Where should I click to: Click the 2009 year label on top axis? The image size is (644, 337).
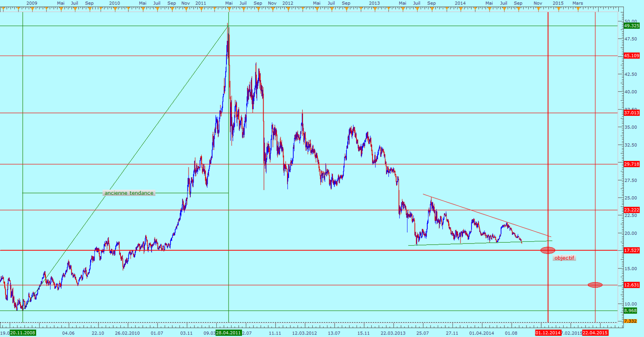click(x=32, y=3)
